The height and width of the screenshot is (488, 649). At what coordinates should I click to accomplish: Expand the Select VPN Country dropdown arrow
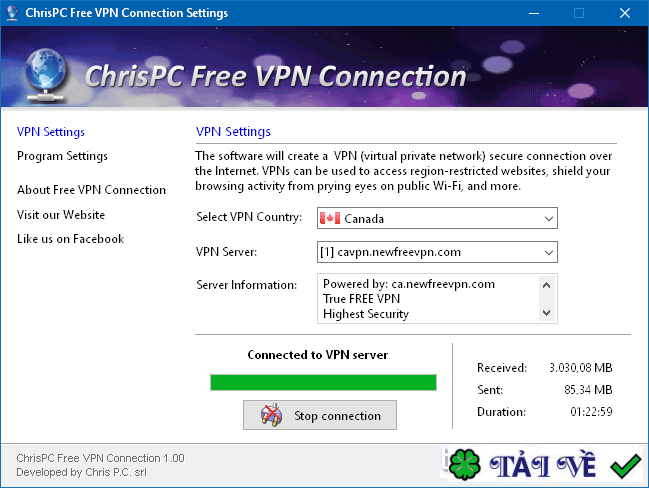coord(549,219)
